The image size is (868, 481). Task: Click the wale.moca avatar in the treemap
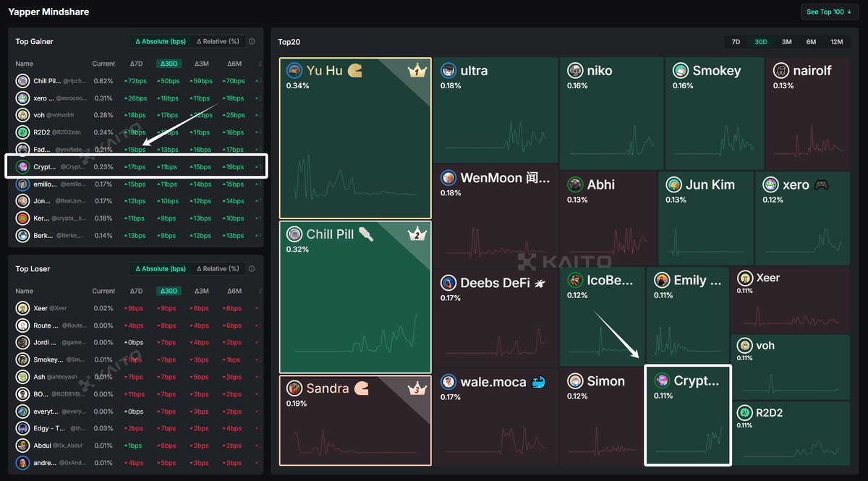pyautogui.click(x=448, y=381)
